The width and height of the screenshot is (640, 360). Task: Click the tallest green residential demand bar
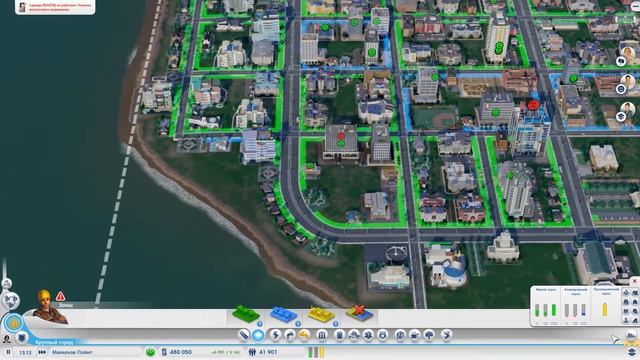click(554, 310)
